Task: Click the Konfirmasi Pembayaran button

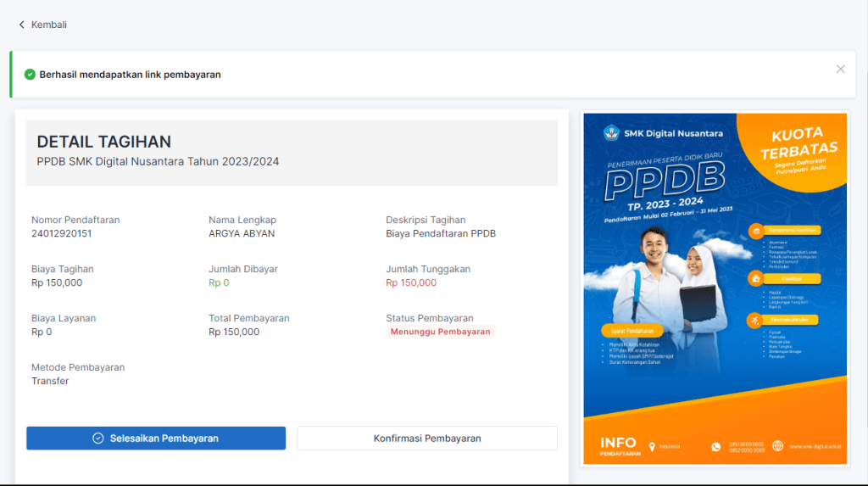Action: point(427,439)
